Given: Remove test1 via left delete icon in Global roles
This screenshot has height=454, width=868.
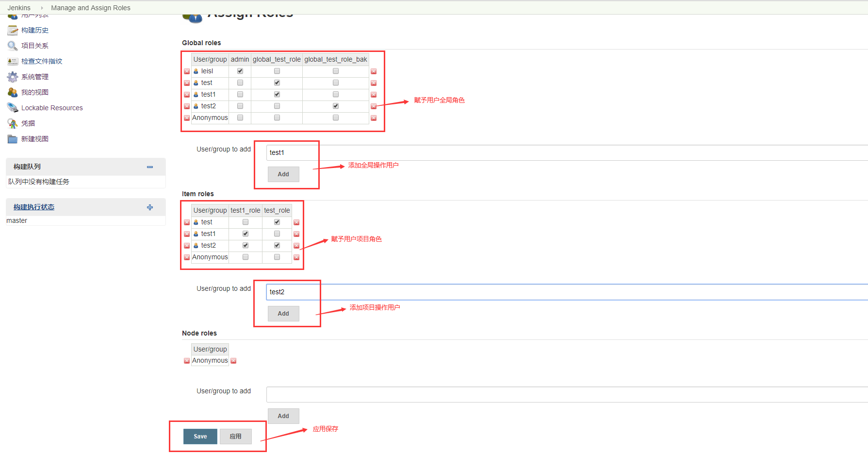Looking at the screenshot, I should click(187, 95).
